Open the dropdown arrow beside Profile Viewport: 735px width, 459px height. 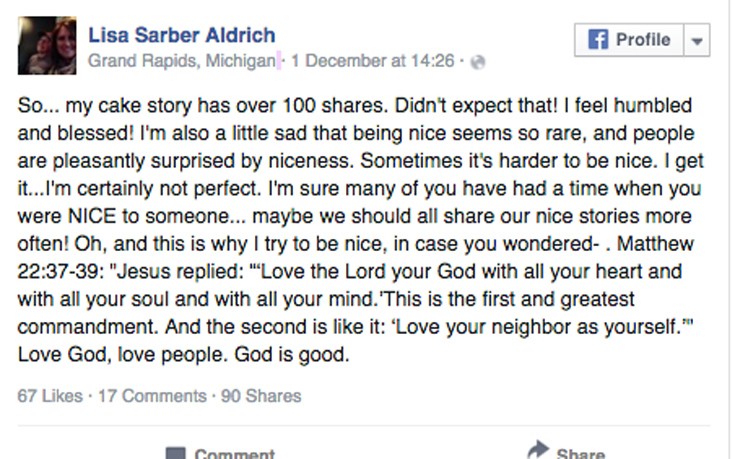click(697, 41)
